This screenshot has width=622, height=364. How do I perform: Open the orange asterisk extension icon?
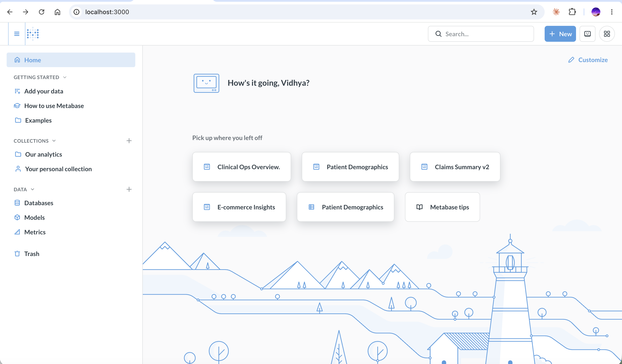coord(556,12)
